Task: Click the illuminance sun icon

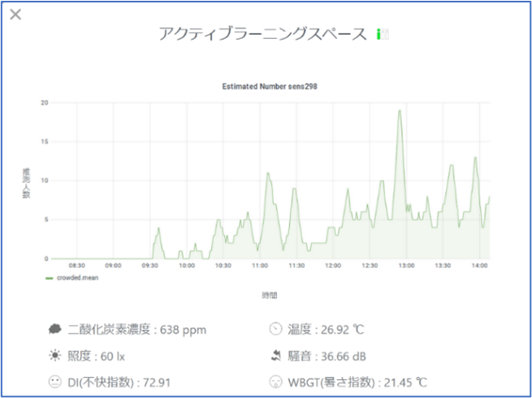Action: 54,356
